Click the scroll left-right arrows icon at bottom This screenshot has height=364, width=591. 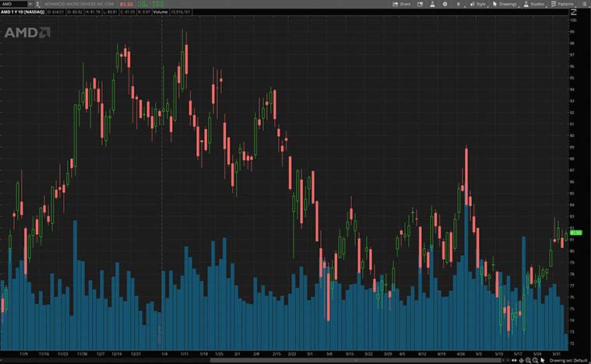[x=513, y=360]
